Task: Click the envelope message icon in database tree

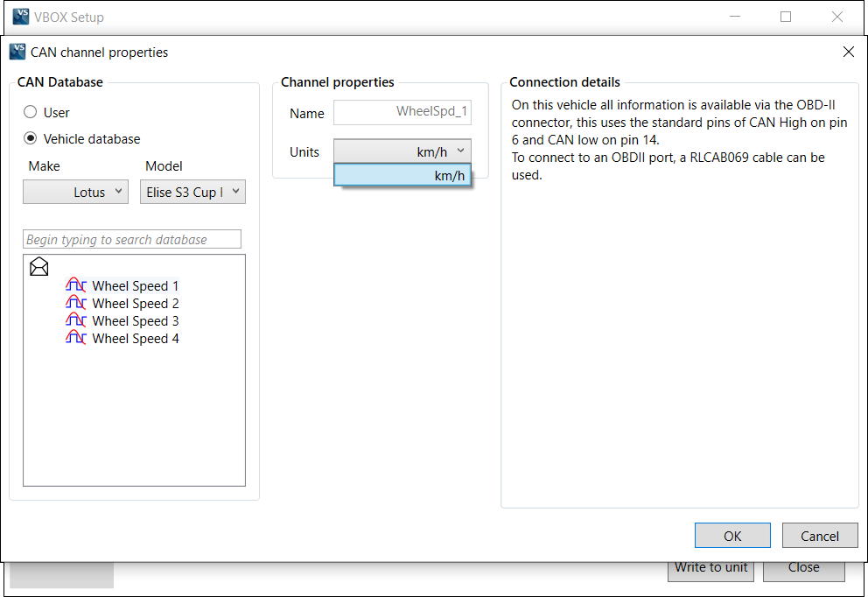Action: (x=38, y=267)
